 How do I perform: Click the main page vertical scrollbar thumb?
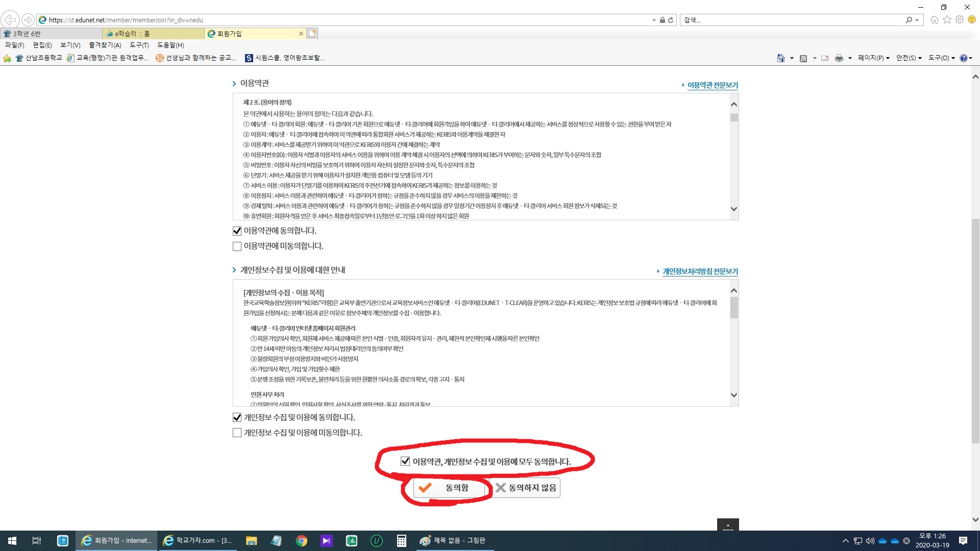975,332
